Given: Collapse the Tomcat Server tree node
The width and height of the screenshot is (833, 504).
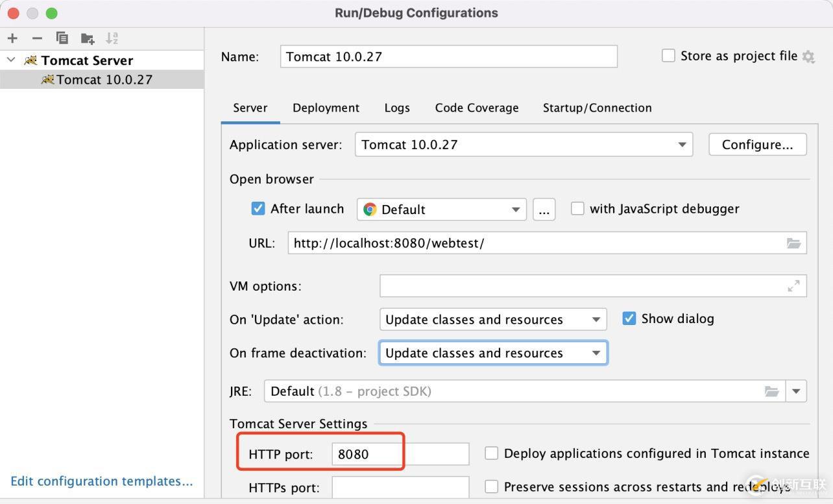Looking at the screenshot, I should tap(11, 60).
